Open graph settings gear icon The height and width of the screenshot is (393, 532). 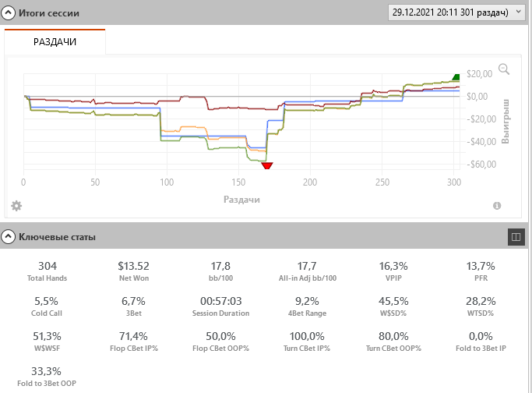(16, 206)
